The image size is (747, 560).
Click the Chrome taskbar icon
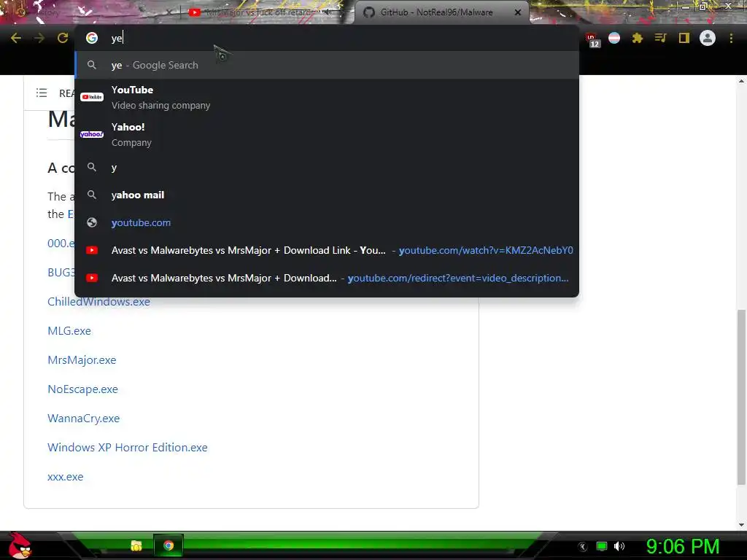click(169, 545)
